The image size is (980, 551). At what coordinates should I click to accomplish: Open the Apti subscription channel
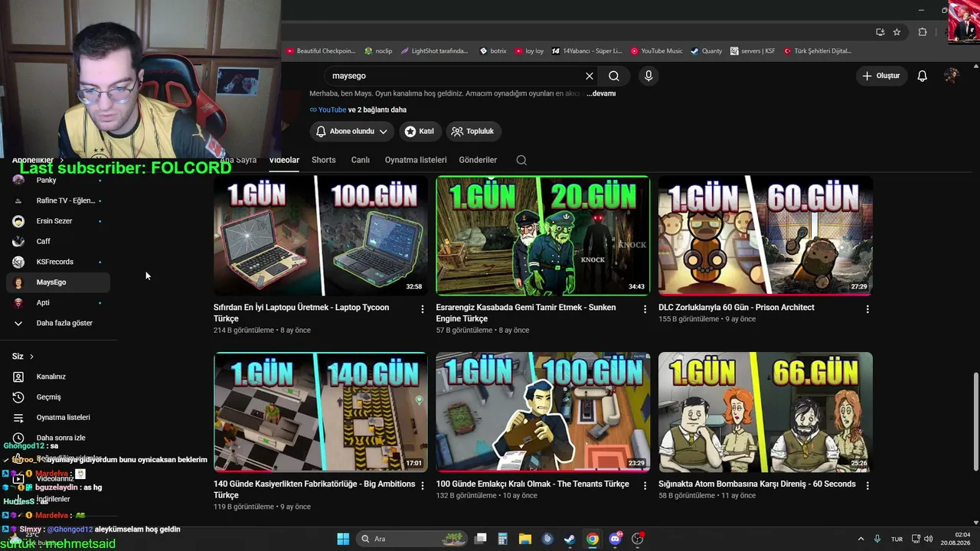click(x=58, y=302)
